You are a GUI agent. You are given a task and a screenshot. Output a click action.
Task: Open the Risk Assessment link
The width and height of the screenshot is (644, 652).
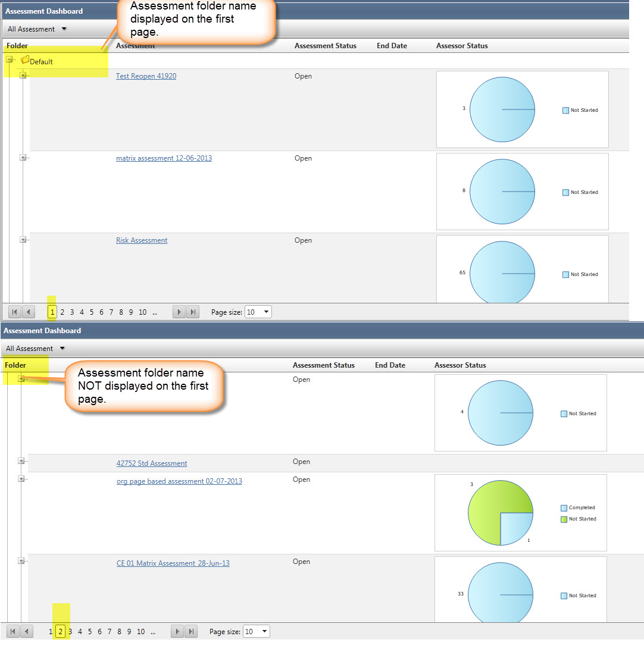coord(142,240)
